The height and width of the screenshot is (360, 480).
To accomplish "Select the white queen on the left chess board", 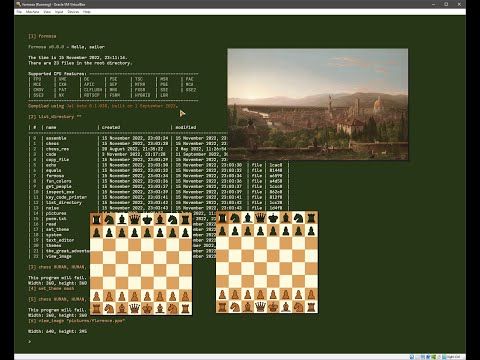I will pos(135,308).
